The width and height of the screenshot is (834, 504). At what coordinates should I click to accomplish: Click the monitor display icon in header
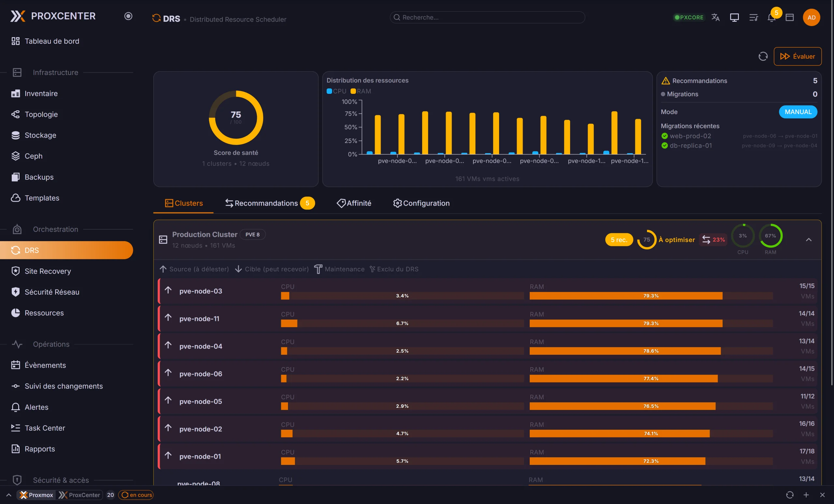pos(734,17)
